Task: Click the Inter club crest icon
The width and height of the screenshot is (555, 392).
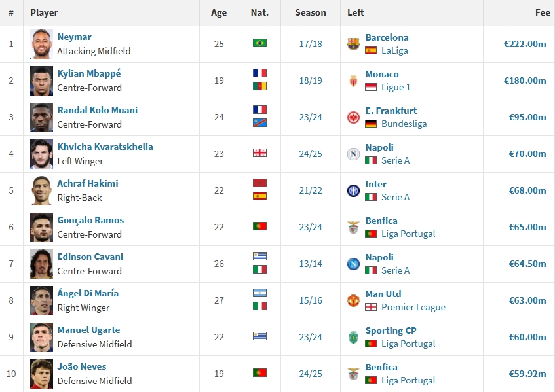Action: click(x=354, y=190)
